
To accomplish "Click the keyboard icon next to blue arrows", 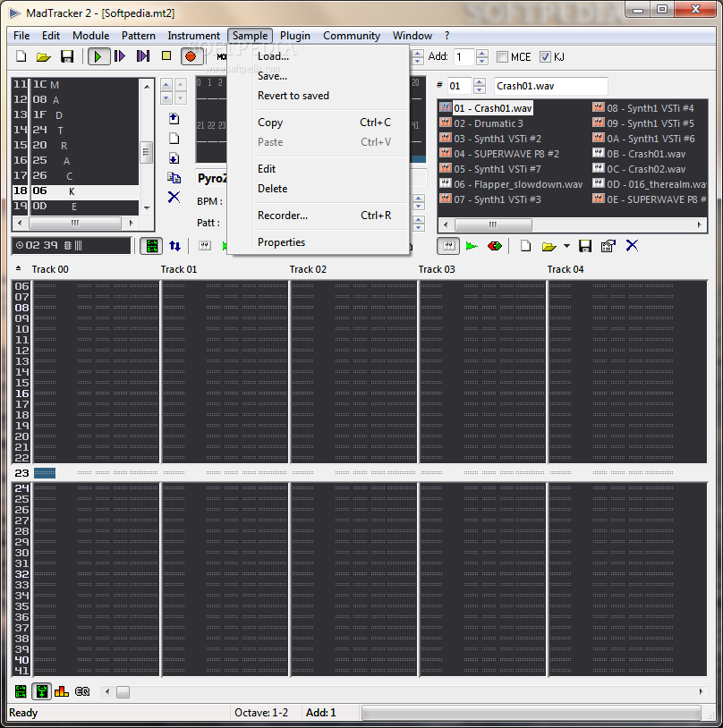I will tap(205, 246).
